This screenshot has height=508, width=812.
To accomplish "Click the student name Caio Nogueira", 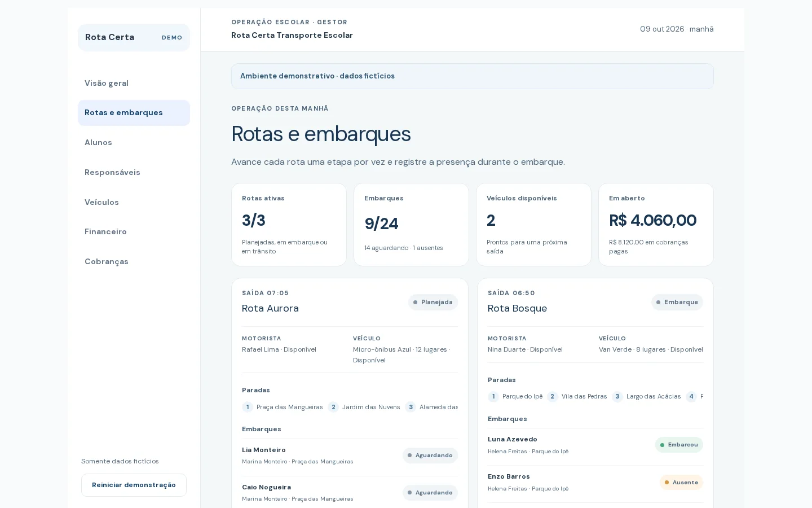I will 267,487.
